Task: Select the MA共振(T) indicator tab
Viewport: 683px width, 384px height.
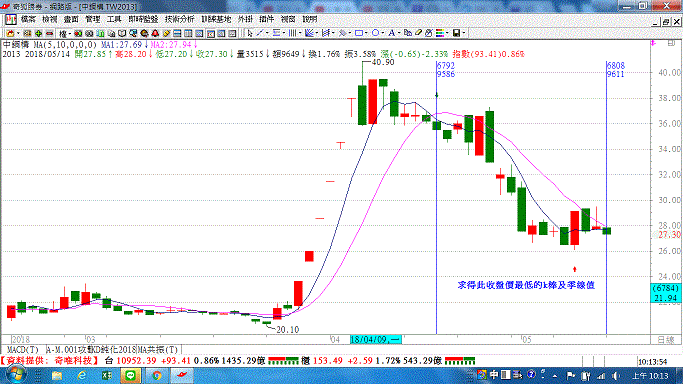Action: tap(158, 350)
